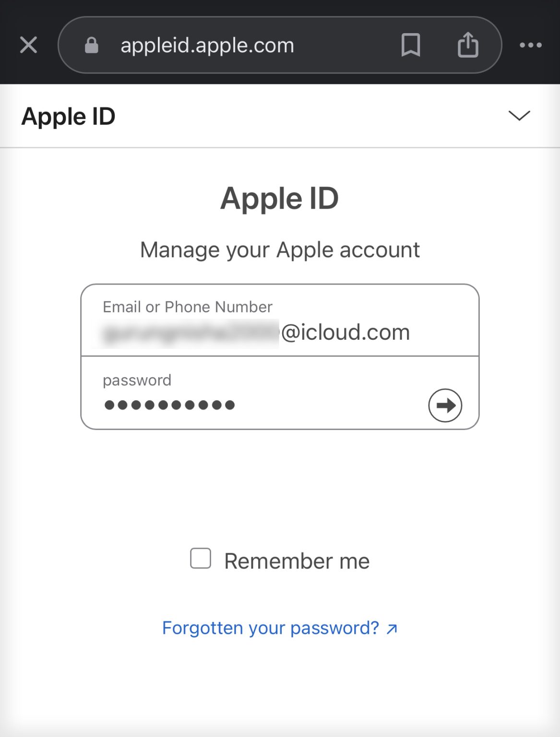Close the current browser tab
Screen dimensions: 560x737
(29, 45)
